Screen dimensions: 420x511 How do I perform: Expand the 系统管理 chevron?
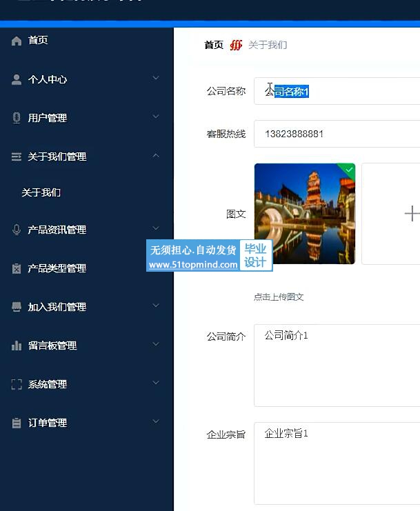tap(156, 383)
